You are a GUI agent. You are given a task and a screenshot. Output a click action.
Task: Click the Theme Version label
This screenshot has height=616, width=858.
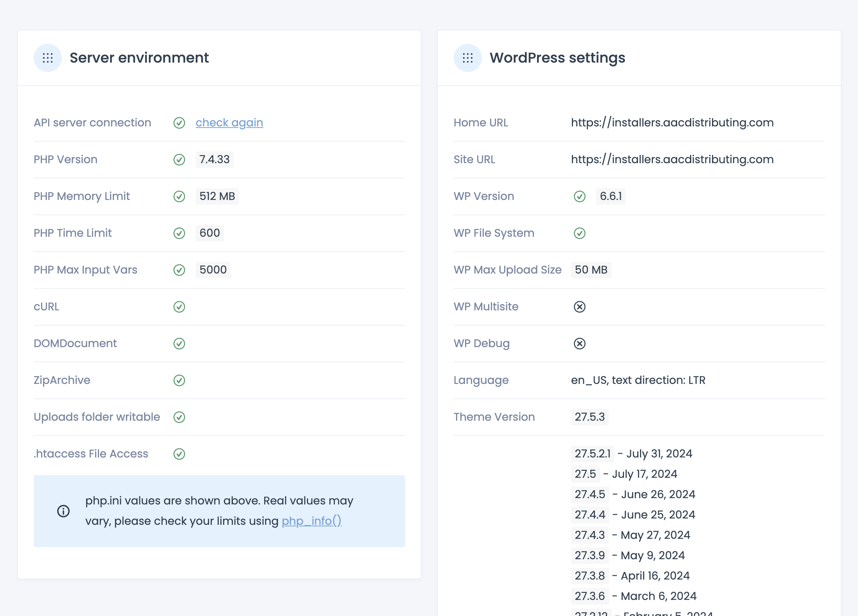pyautogui.click(x=494, y=417)
